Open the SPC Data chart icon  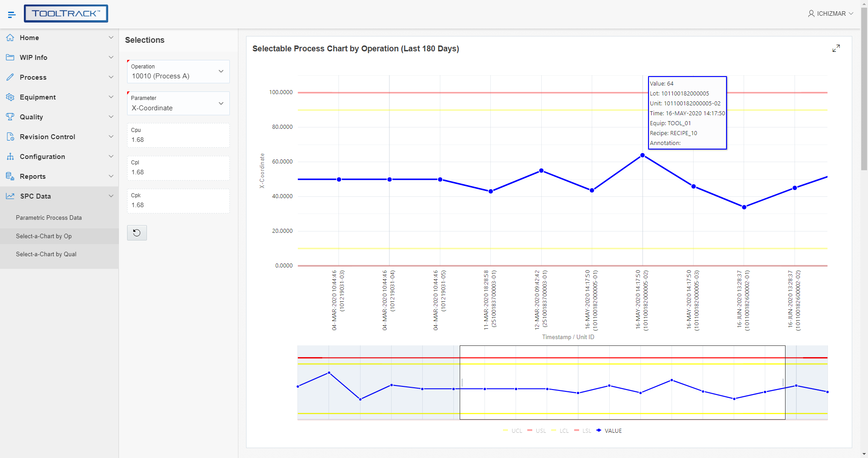tap(10, 196)
